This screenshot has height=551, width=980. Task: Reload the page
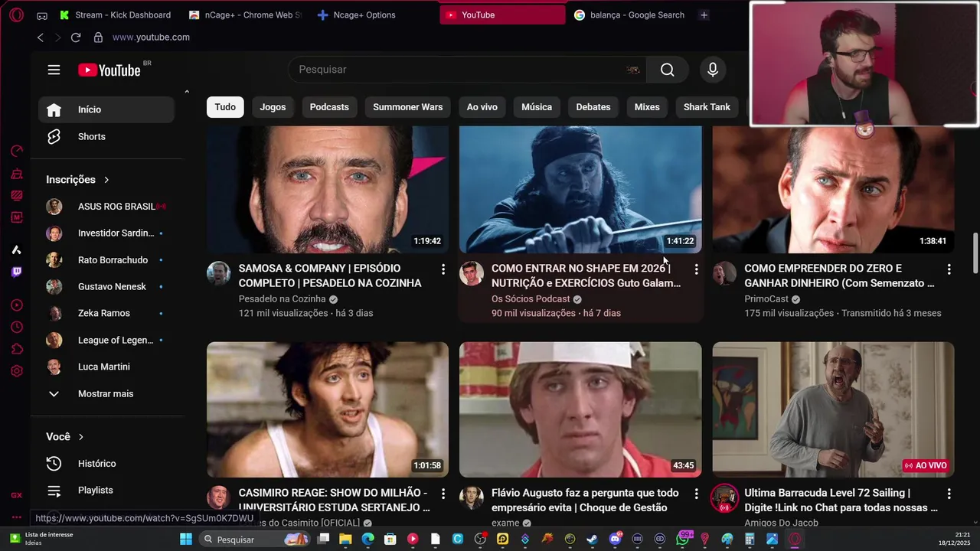tap(76, 37)
